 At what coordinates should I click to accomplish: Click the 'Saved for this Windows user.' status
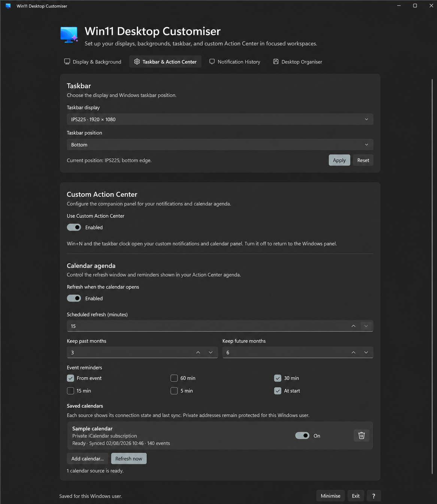(91, 496)
